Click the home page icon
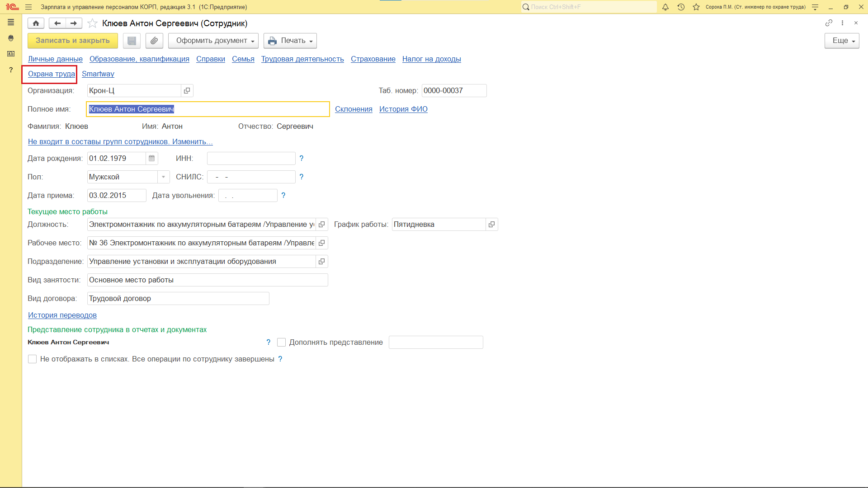Image resolution: width=868 pixels, height=488 pixels. [x=36, y=23]
